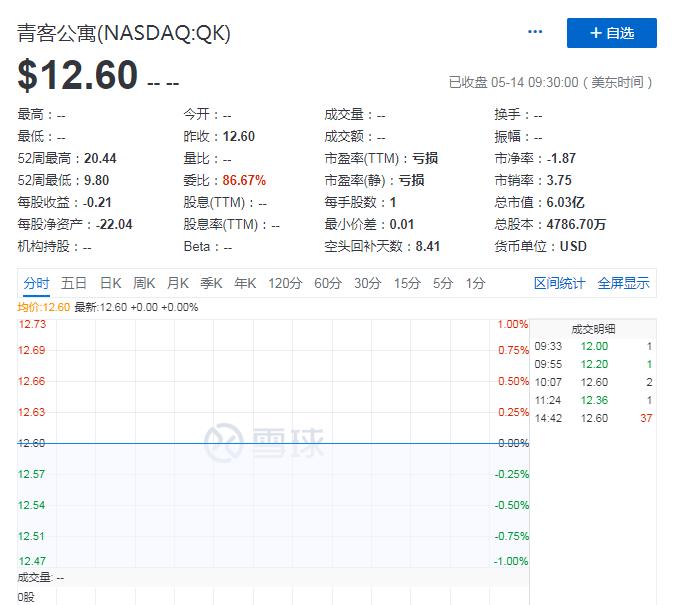Viewport: 686px width, 605px height.
Task: Click the 12.47 price axis label
Action: tap(32, 561)
